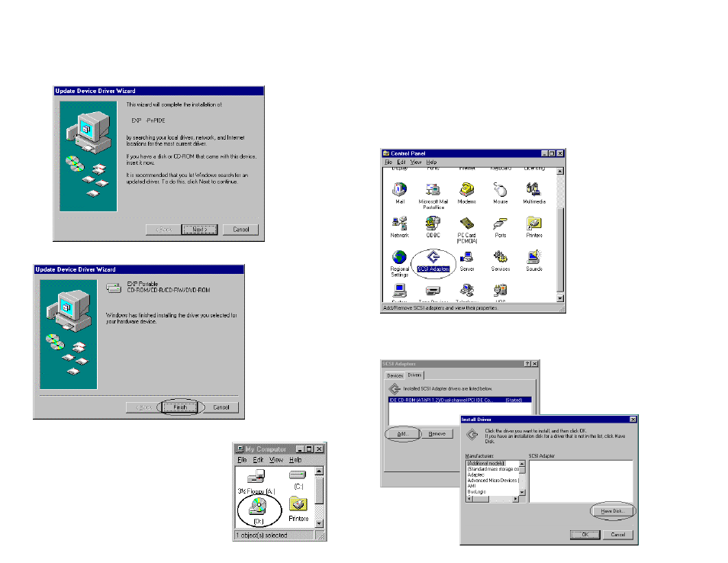Select AMI in Manufacturers list

pos(472,486)
